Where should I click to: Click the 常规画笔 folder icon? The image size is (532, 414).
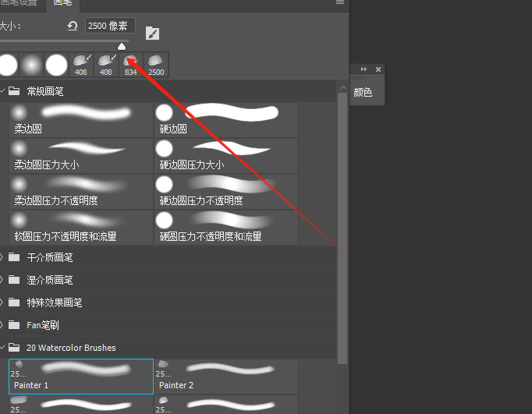tap(14, 91)
